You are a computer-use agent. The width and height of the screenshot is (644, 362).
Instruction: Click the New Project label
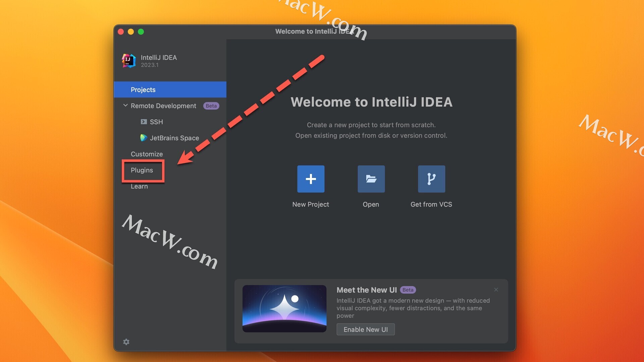click(311, 204)
